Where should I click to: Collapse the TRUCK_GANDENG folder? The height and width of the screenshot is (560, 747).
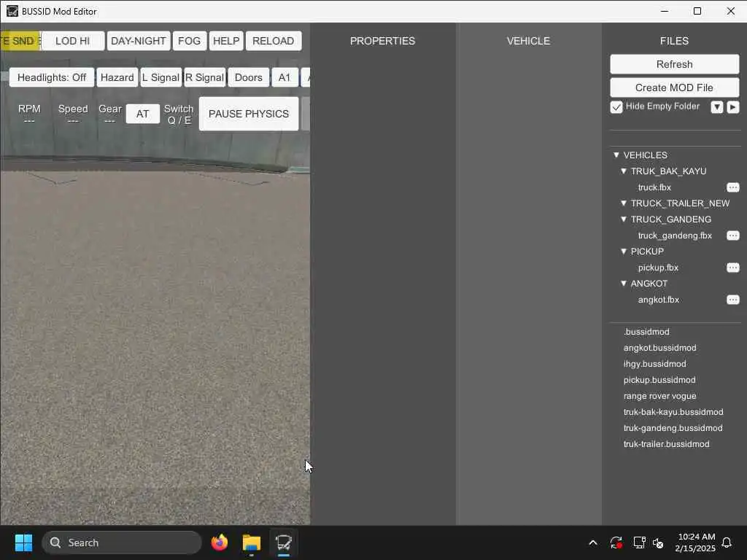(624, 219)
